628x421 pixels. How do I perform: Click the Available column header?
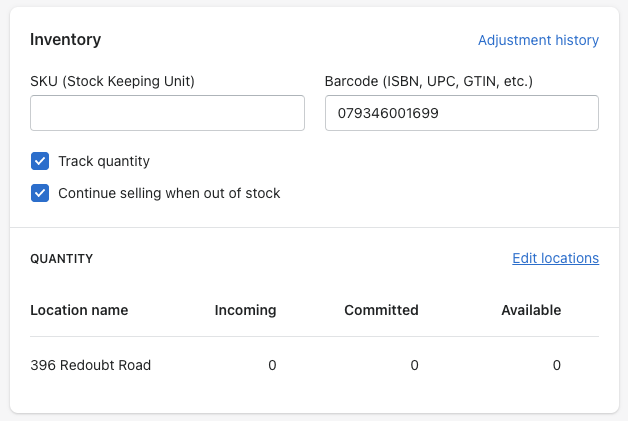click(x=531, y=310)
